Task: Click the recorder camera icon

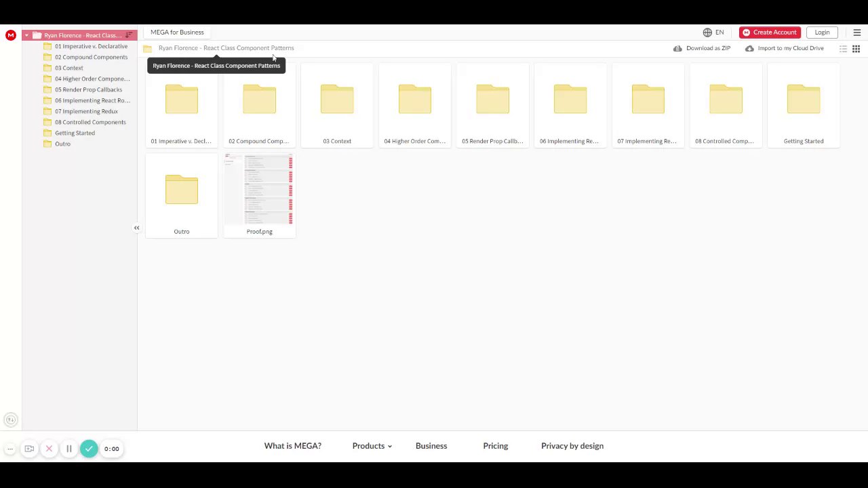Action: coord(29,449)
